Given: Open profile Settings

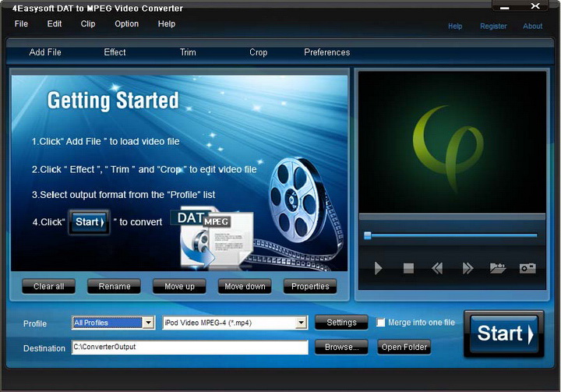Looking at the screenshot, I should [x=341, y=323].
